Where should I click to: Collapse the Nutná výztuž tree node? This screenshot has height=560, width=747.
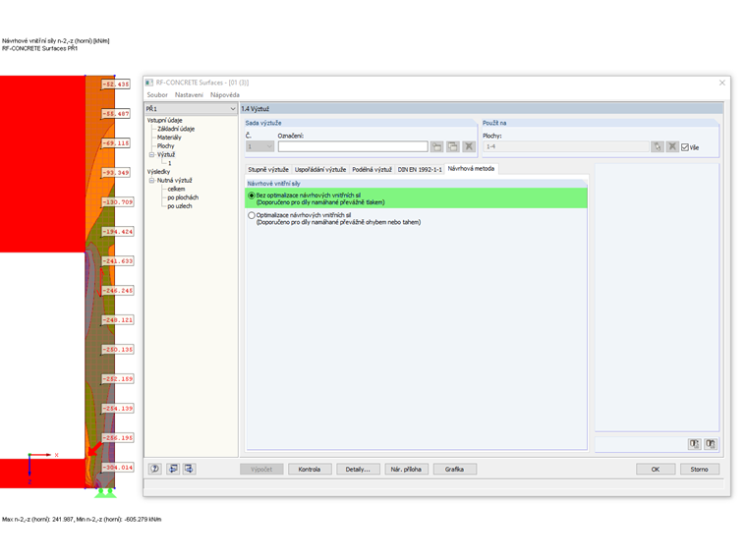tap(152, 181)
